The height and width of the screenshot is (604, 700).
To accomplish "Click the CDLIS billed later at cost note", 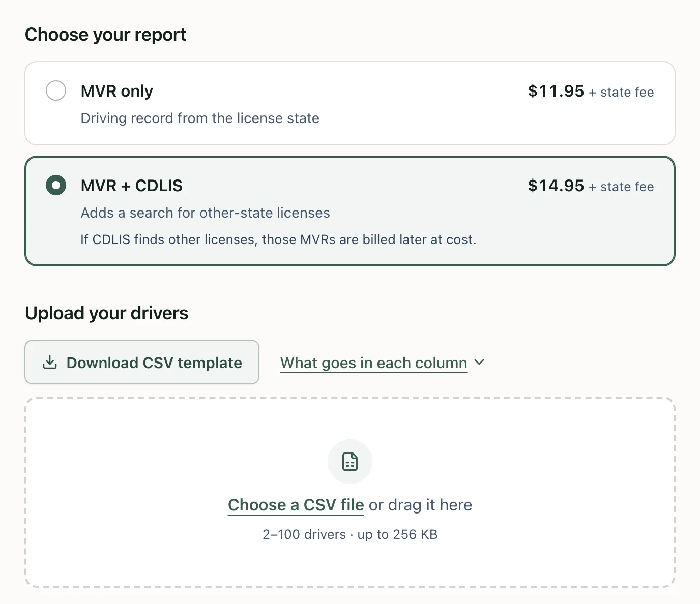I will point(278,239).
